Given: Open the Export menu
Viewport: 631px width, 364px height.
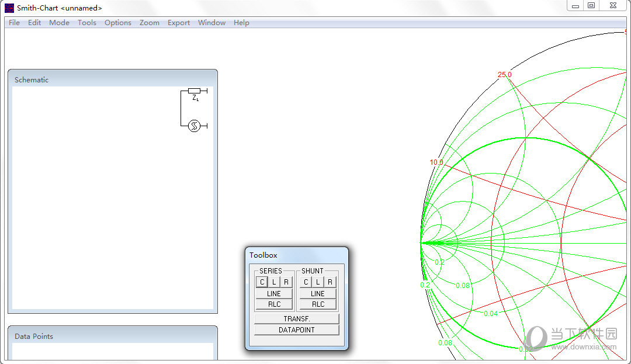Looking at the screenshot, I should [179, 23].
